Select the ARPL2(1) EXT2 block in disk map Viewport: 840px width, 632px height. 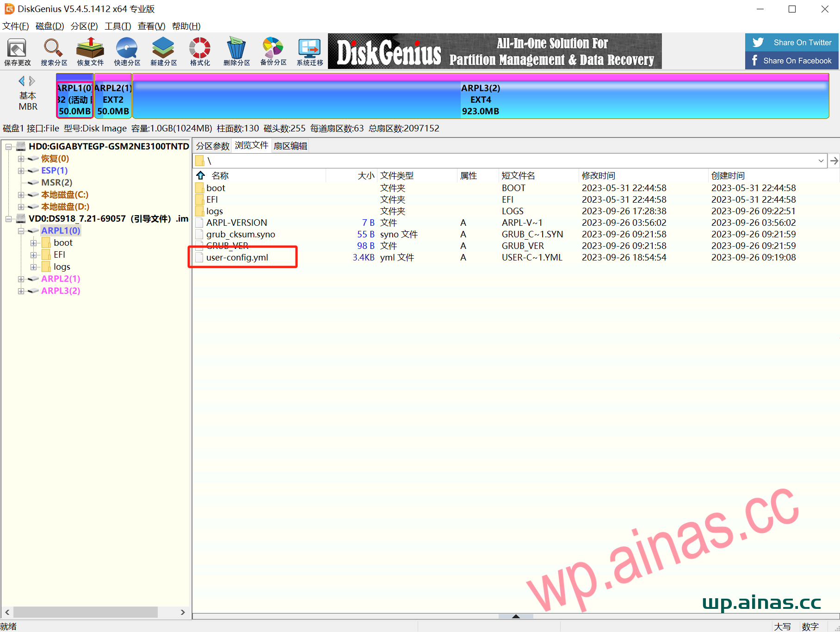(113, 96)
